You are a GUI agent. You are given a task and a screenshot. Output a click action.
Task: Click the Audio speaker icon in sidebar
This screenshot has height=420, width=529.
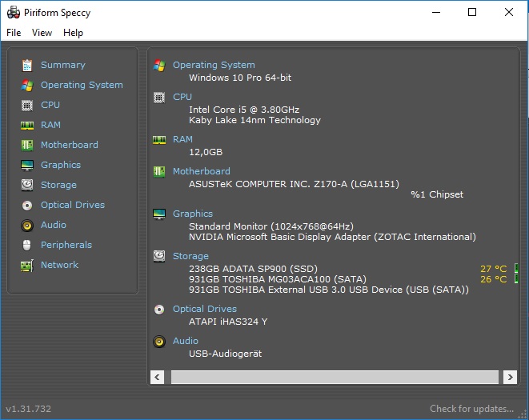point(27,226)
